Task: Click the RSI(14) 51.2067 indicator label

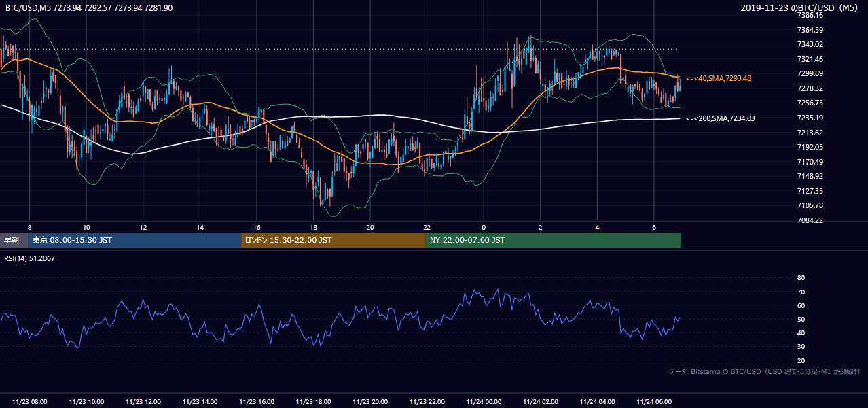Action: click(x=30, y=259)
